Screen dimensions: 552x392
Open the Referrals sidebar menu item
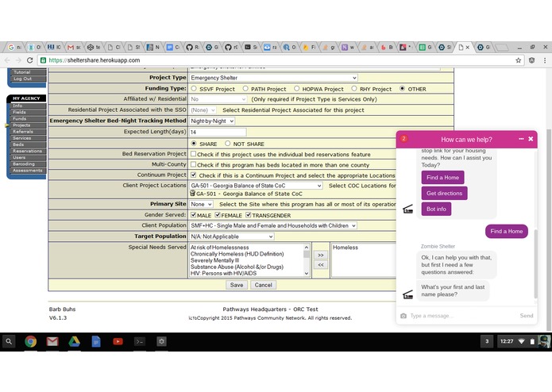pos(28,132)
